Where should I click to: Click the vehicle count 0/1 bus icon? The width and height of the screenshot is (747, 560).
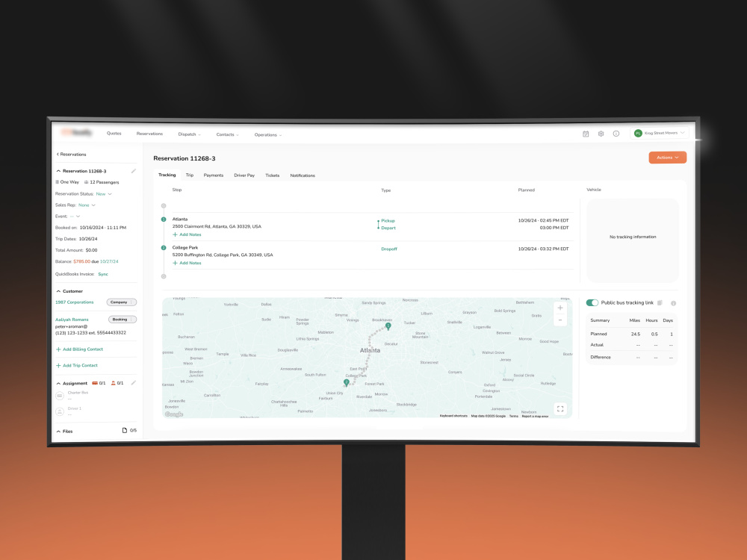pos(95,383)
